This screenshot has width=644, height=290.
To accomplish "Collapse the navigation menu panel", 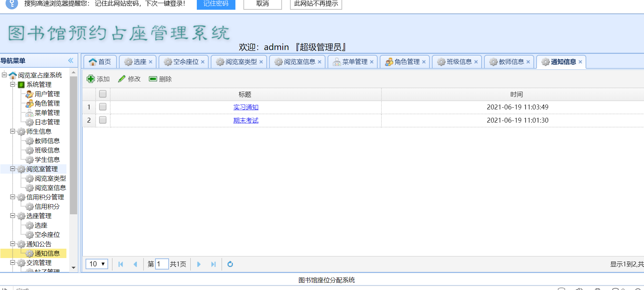I will (71, 60).
